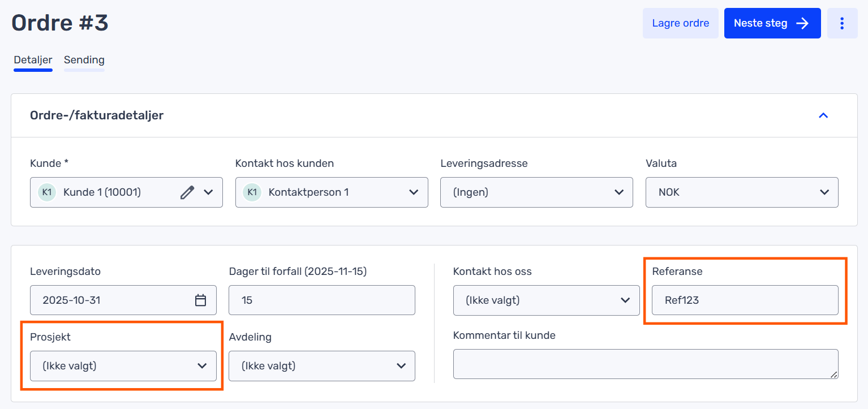Click the pencil icon to edit Kunde 1
Image resolution: width=868 pixels, height=409 pixels.
click(x=187, y=192)
